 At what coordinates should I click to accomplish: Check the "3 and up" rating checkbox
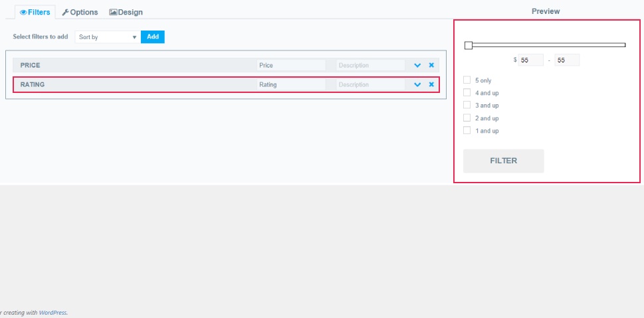(467, 105)
